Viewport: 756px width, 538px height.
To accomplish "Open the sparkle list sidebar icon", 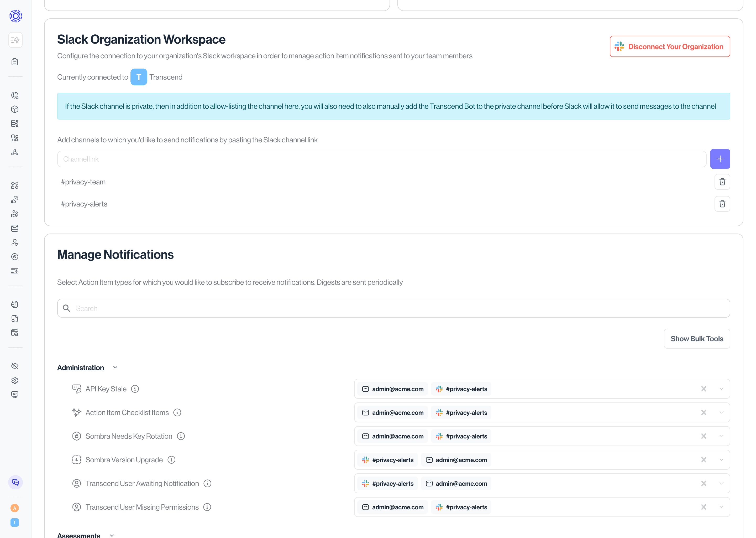I will pos(15,271).
